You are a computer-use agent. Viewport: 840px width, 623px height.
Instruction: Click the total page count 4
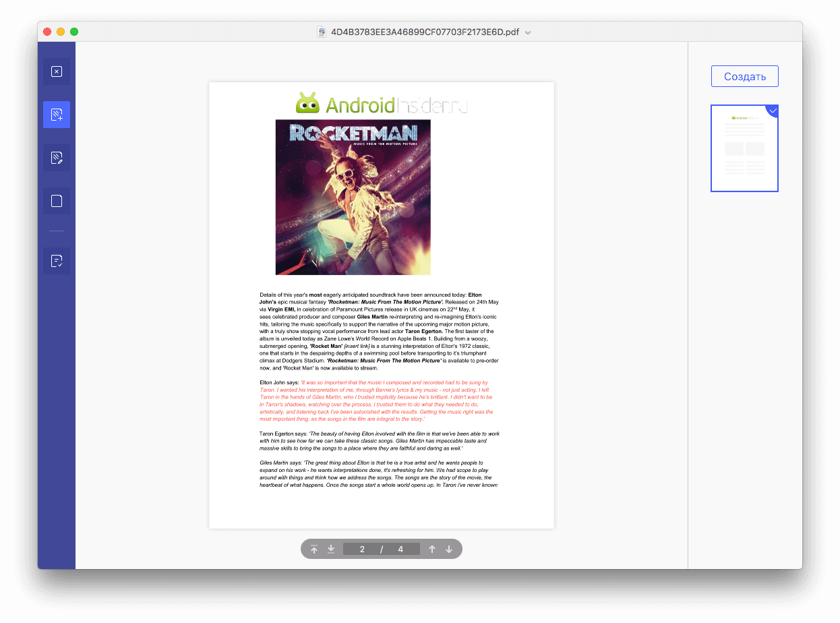[400, 549]
